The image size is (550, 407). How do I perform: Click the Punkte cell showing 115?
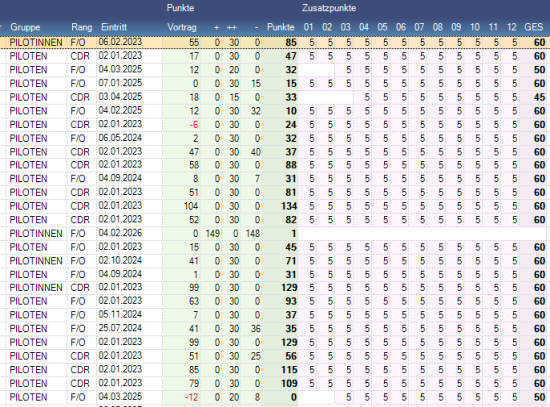tap(281, 370)
